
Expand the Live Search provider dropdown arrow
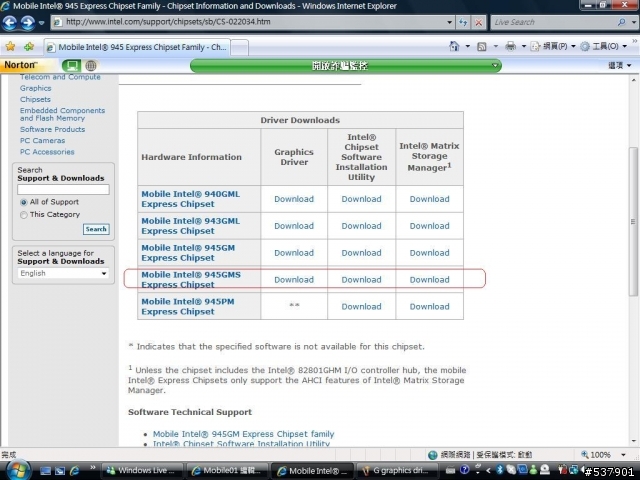(x=633, y=22)
